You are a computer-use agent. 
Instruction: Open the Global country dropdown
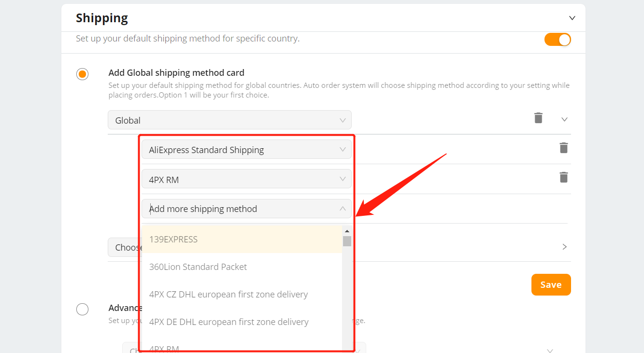point(229,120)
